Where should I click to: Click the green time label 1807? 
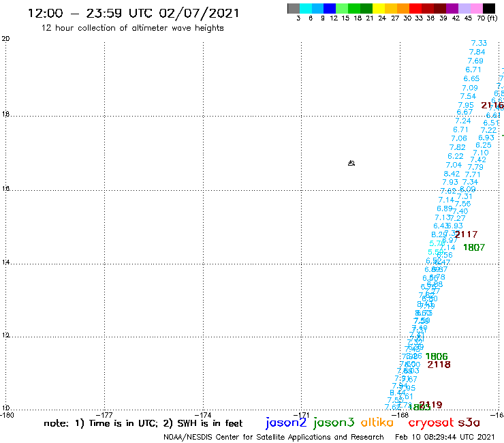click(x=474, y=247)
